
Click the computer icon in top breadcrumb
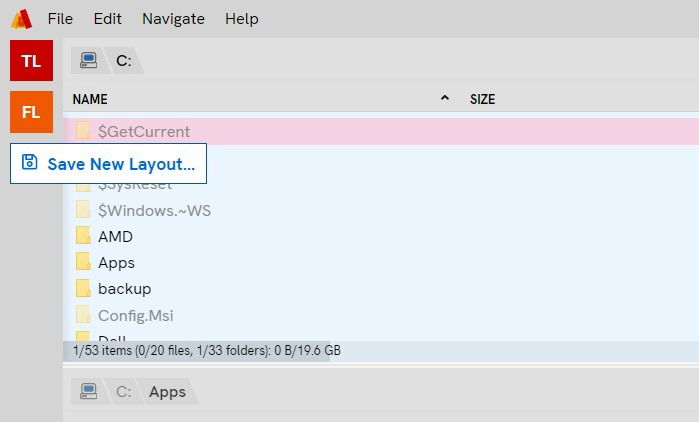coord(89,61)
